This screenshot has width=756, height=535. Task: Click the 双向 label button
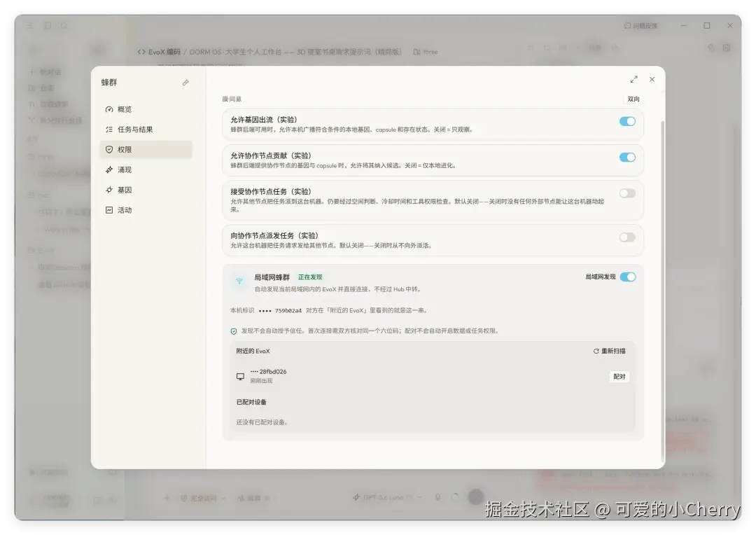click(633, 99)
